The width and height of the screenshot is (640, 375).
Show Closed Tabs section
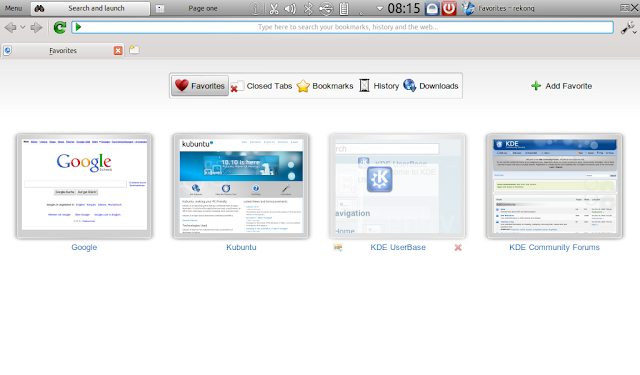point(262,86)
